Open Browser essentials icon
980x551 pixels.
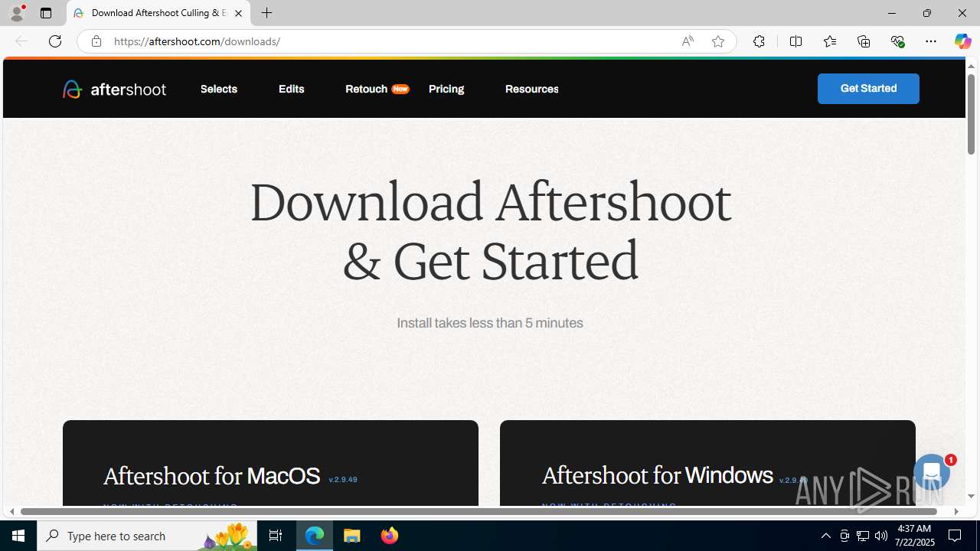tap(897, 41)
